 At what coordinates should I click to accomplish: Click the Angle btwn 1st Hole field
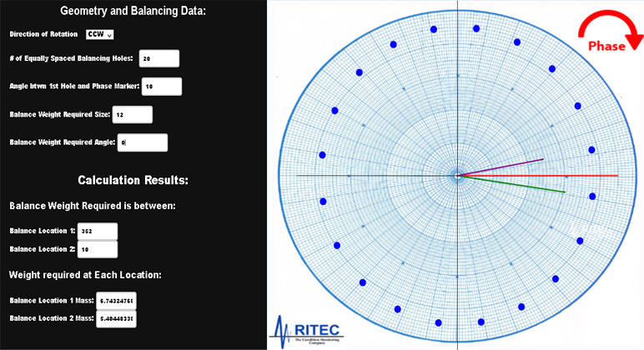pyautogui.click(x=161, y=86)
